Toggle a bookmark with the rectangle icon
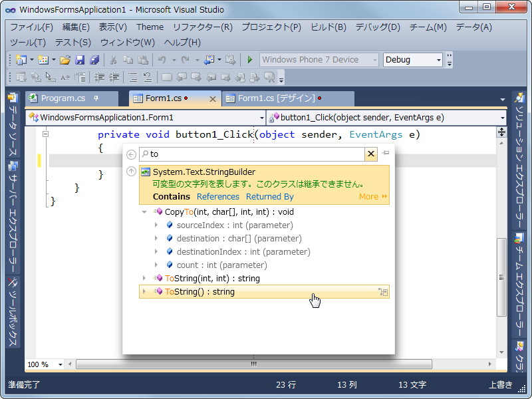Viewport: 532px width, 399px height. tap(167, 78)
